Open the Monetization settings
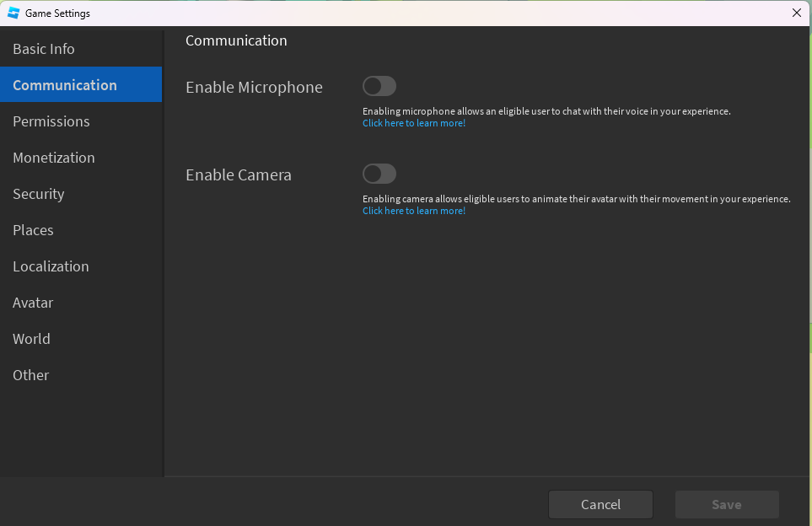This screenshot has width=812, height=526. pyautogui.click(x=81, y=158)
